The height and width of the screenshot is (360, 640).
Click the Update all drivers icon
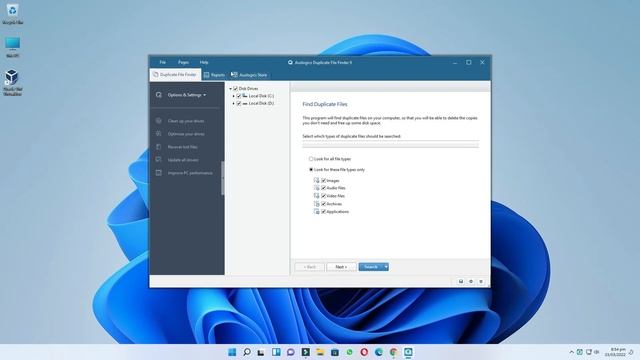[159, 160]
